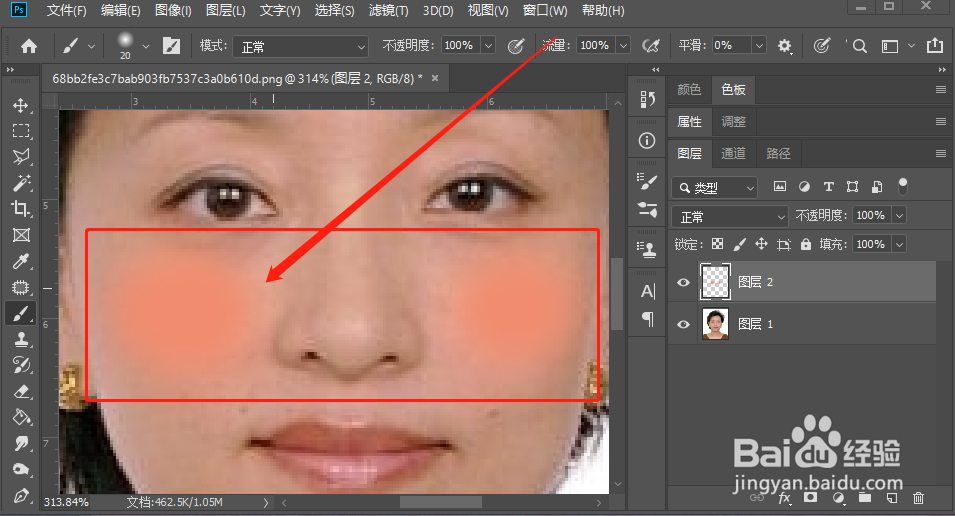Image resolution: width=955 pixels, height=516 pixels.
Task: Delete layer with trash icon
Action: 918,498
